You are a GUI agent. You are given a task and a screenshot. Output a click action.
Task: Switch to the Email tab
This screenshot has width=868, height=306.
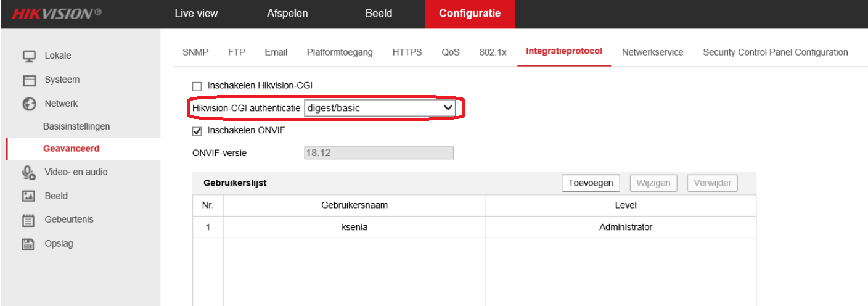276,52
